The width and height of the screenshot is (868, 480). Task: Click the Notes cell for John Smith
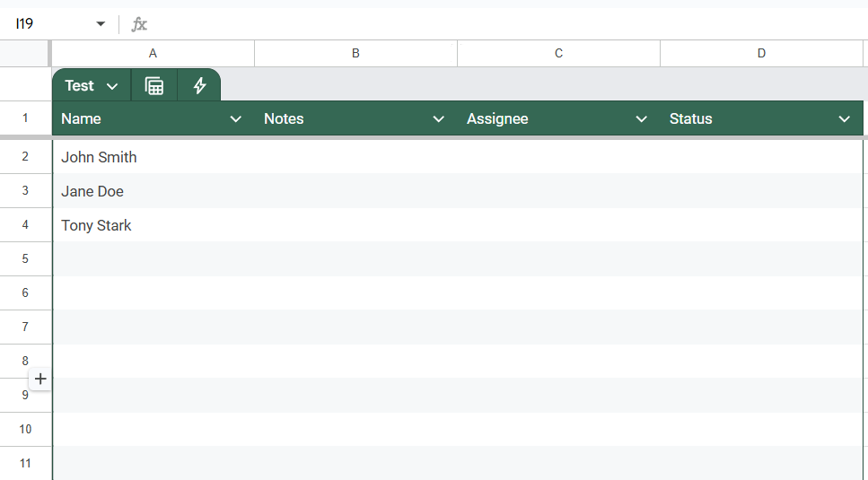click(356, 157)
